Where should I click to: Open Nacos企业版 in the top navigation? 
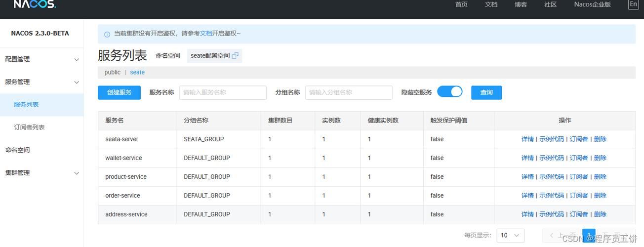pos(592,4)
